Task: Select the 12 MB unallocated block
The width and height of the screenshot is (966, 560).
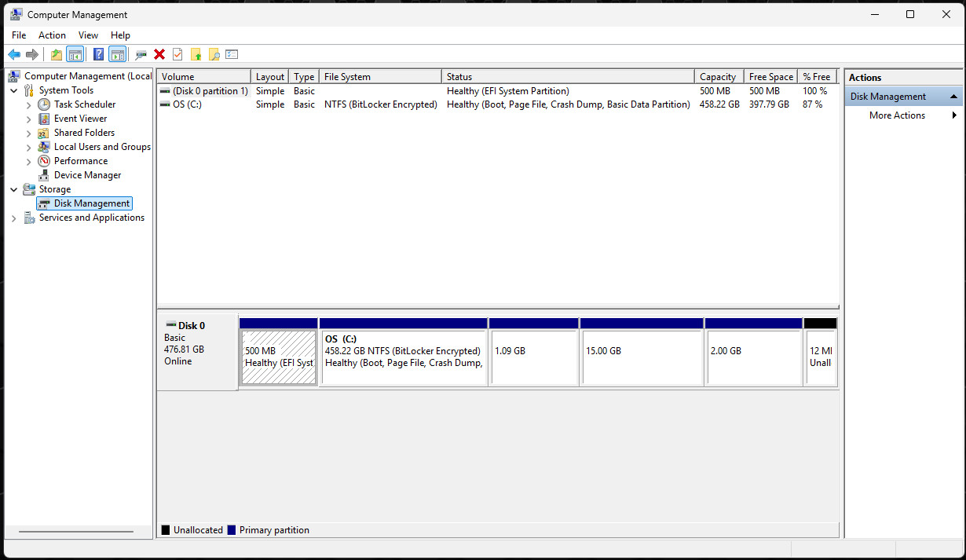Action: pyautogui.click(x=821, y=352)
